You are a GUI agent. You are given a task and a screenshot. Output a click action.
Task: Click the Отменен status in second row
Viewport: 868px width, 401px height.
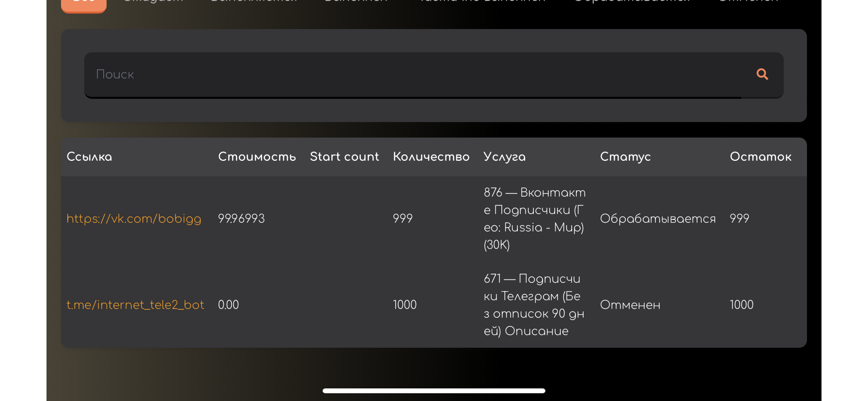[x=630, y=305]
